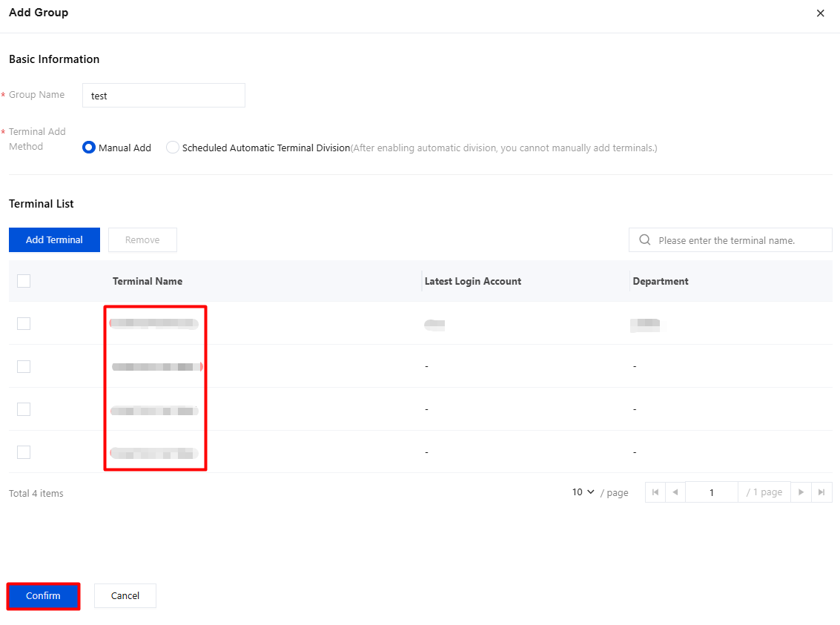Focus the terminal name search box
Viewport: 840px width, 625px height.
click(x=730, y=240)
